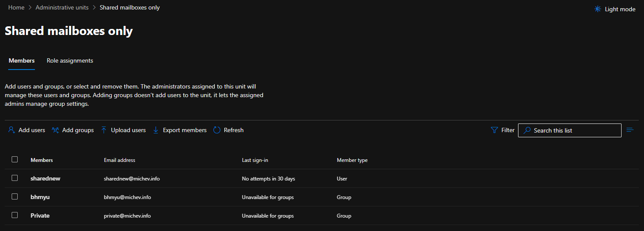Select the Members tab
This screenshot has height=231, width=644.
(x=22, y=60)
